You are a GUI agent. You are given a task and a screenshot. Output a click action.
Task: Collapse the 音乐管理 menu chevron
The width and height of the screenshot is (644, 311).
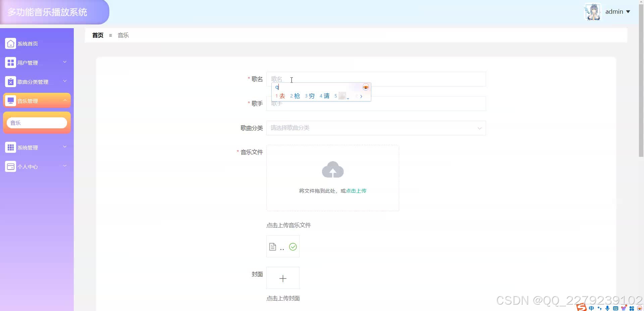(65, 100)
